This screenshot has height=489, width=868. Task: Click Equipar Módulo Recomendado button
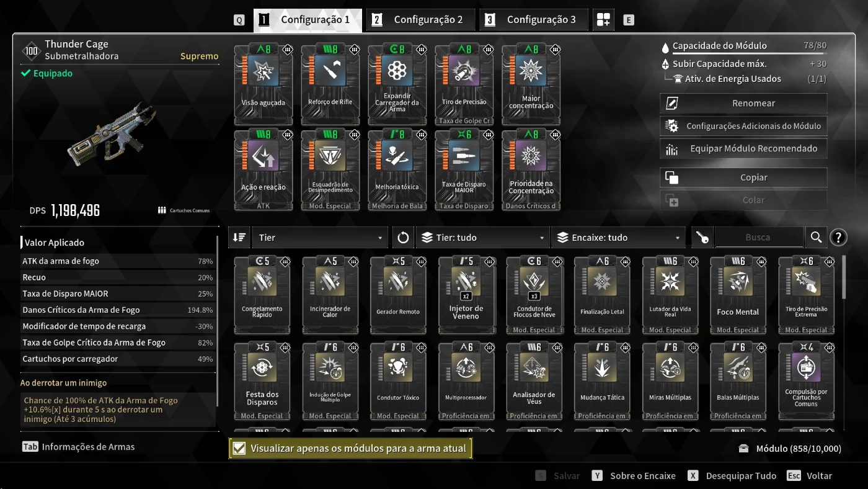(x=743, y=148)
